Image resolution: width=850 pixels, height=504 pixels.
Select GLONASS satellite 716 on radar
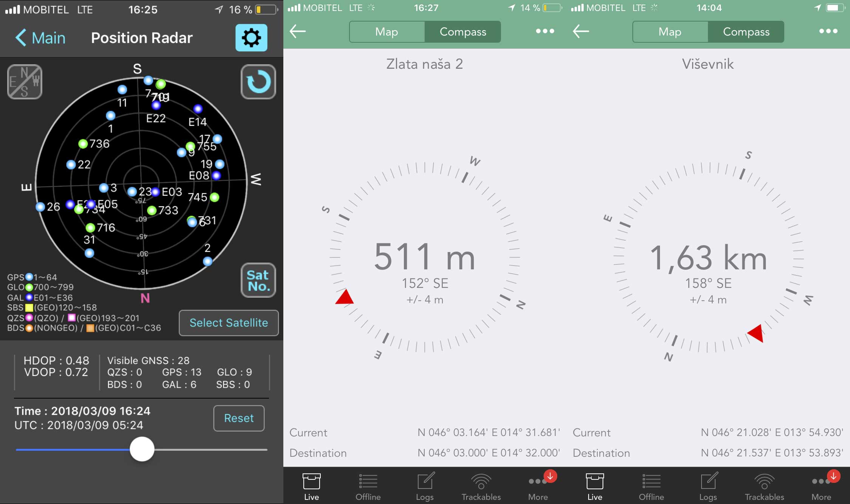click(x=90, y=227)
